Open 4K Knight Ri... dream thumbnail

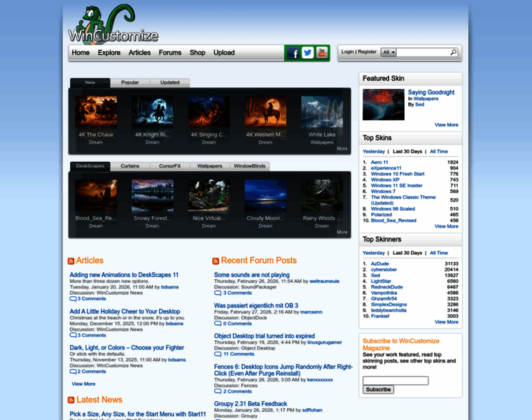tap(153, 112)
